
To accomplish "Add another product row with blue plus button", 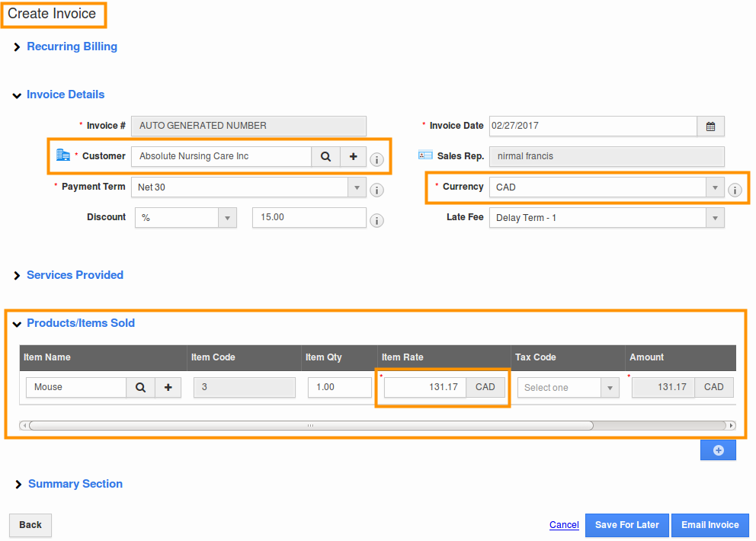I will pyautogui.click(x=718, y=450).
